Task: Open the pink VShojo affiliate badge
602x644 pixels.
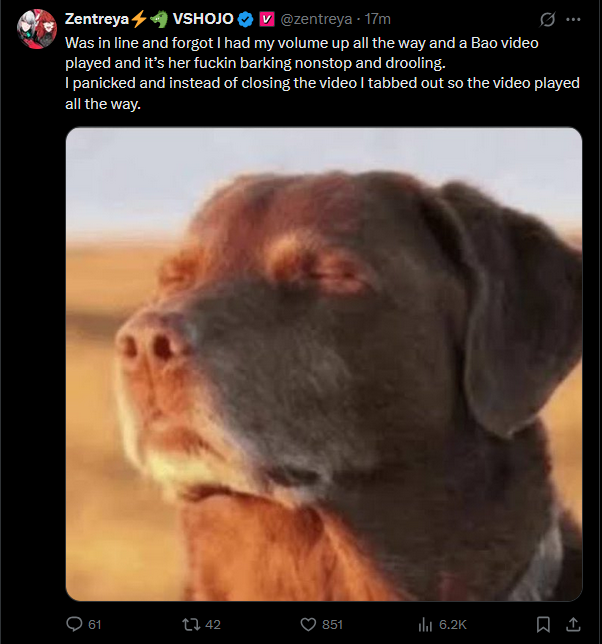Action: point(267,19)
